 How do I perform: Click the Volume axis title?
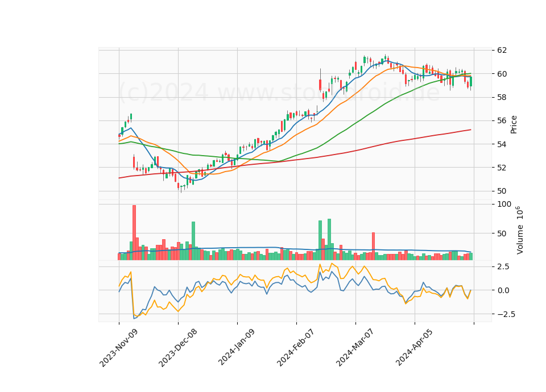519,230
